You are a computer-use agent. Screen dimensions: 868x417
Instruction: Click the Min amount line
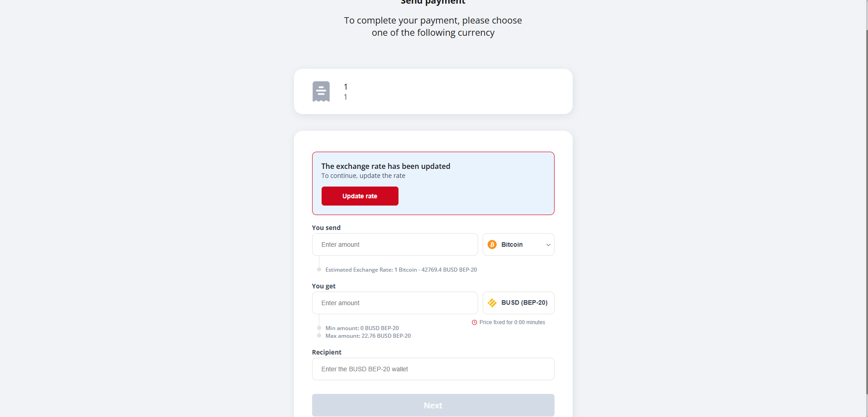[x=362, y=328]
